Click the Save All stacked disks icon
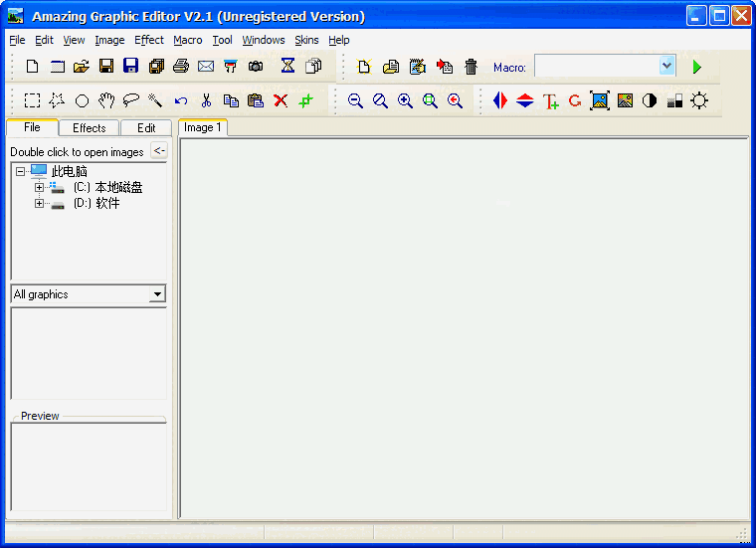The image size is (756, 548). pyautogui.click(x=156, y=66)
